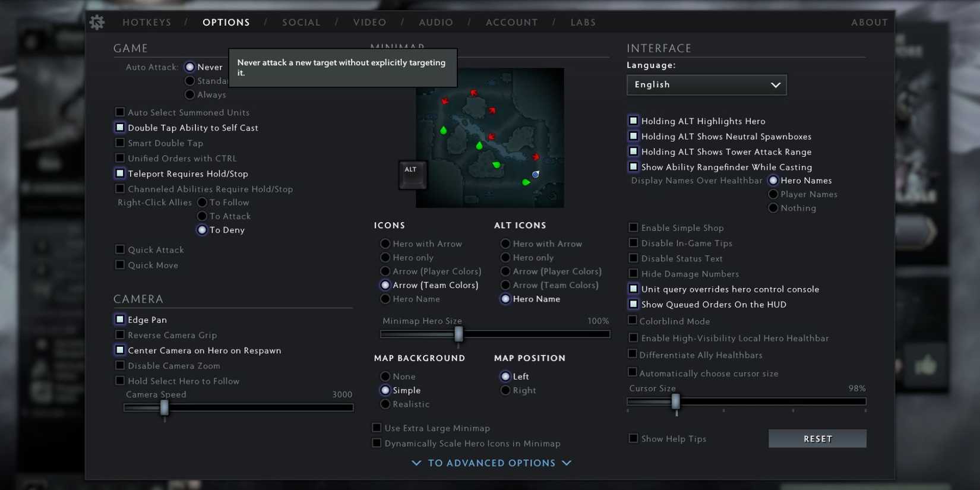980x490 pixels.
Task: Click the ALT key icon beside minimap
Action: pos(412,175)
